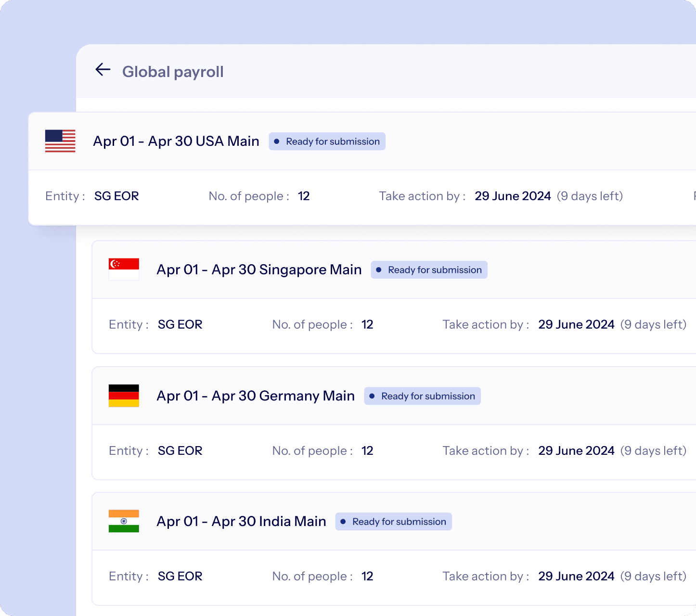The width and height of the screenshot is (696, 616).
Task: Toggle the Ready for submission badge for Germany Main
Action: [x=422, y=396]
